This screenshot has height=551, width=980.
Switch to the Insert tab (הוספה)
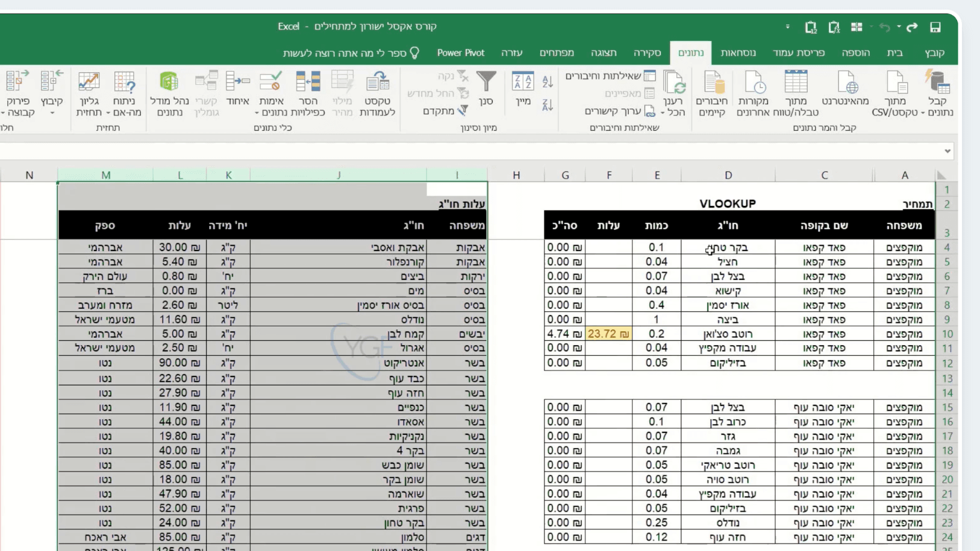pyautogui.click(x=855, y=53)
